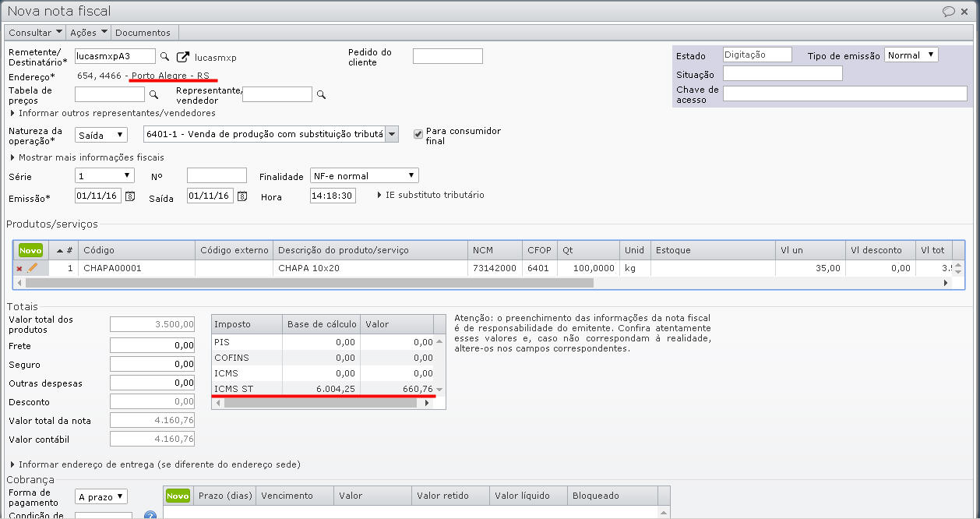The height and width of the screenshot is (519, 980).
Task: Click the search icon for Representante/vendedor
Action: coord(321,94)
